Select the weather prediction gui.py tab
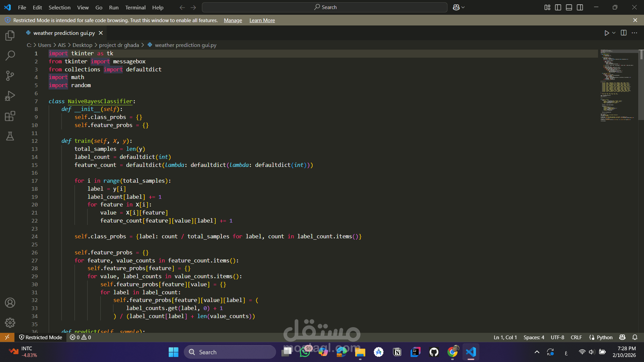 tap(64, 33)
